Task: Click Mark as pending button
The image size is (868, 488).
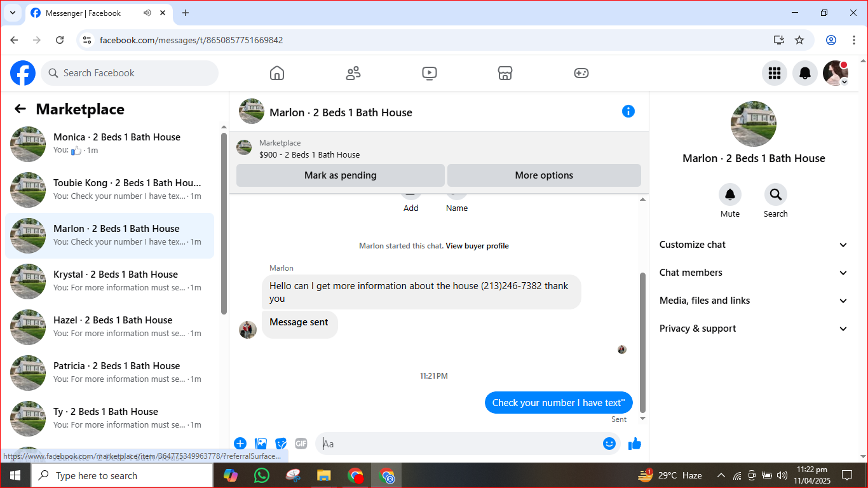Action: (x=341, y=175)
